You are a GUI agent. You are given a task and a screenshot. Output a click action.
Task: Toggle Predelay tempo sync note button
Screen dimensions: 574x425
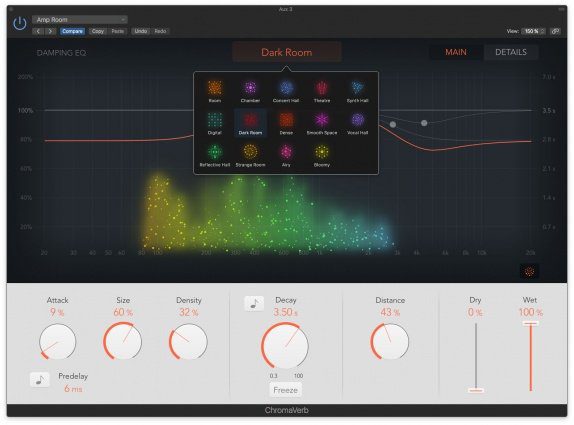pos(40,380)
